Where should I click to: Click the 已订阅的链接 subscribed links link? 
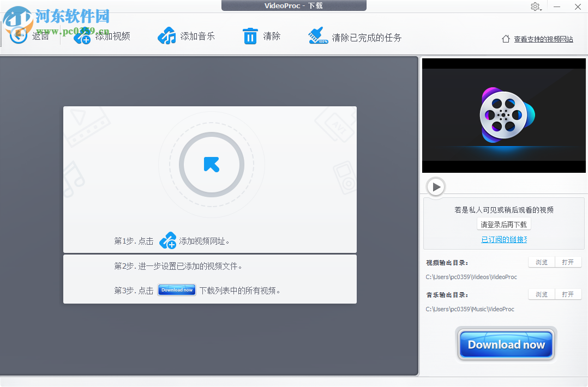click(503, 239)
